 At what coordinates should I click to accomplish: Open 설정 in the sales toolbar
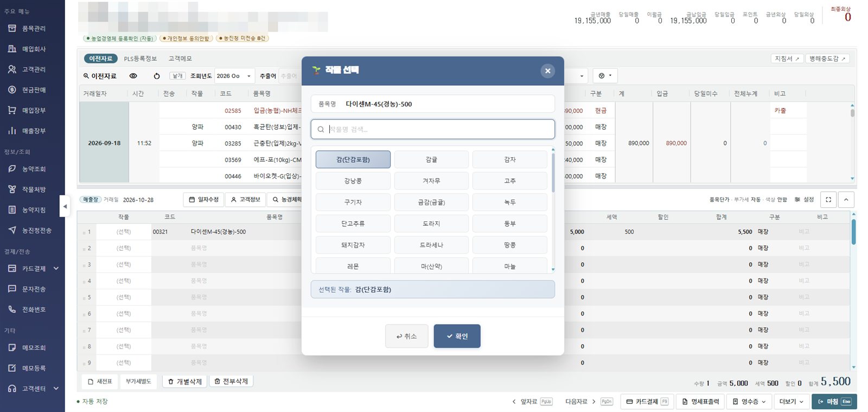804,200
